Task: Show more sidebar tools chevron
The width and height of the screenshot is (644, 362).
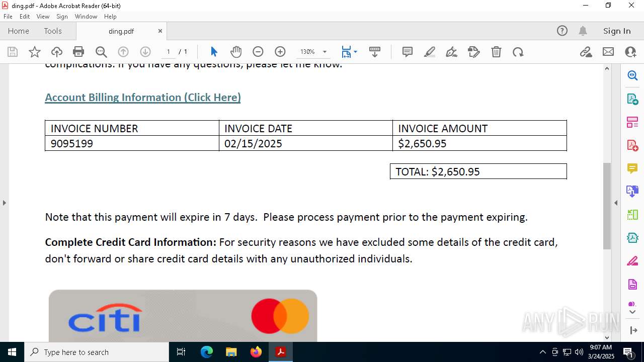Action: pos(632,312)
